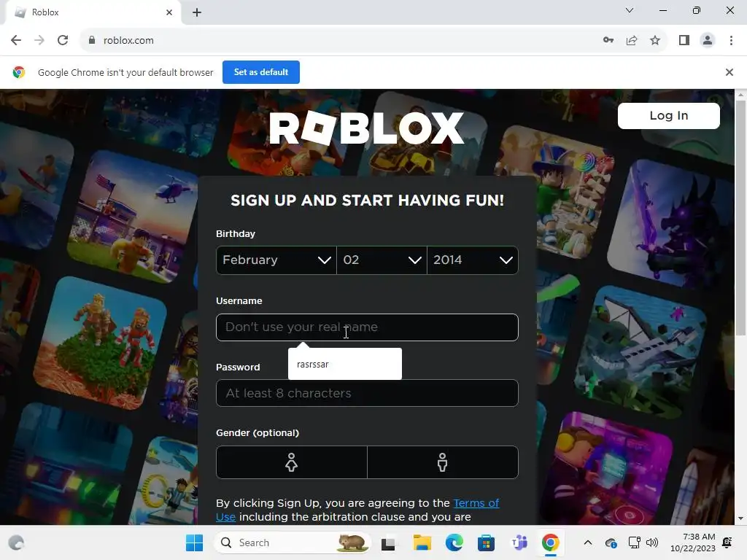This screenshot has width=747, height=560.
Task: Click the Log In button
Action: tap(668, 116)
